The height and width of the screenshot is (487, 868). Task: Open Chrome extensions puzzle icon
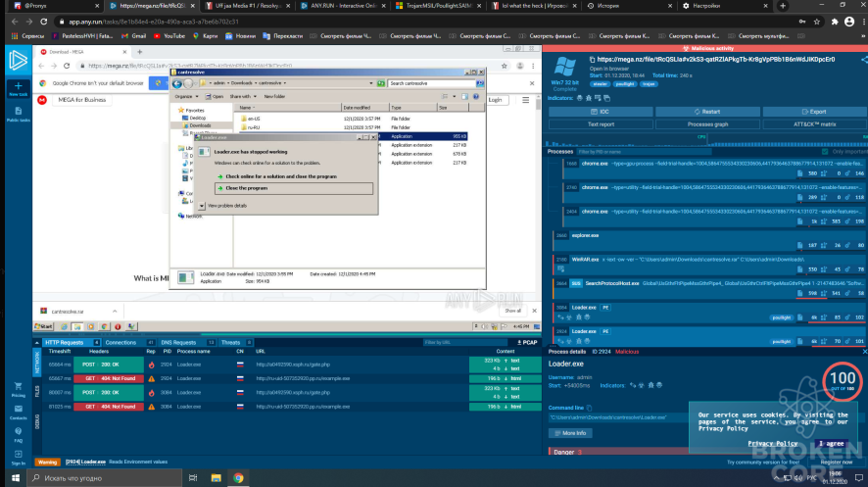(x=835, y=22)
